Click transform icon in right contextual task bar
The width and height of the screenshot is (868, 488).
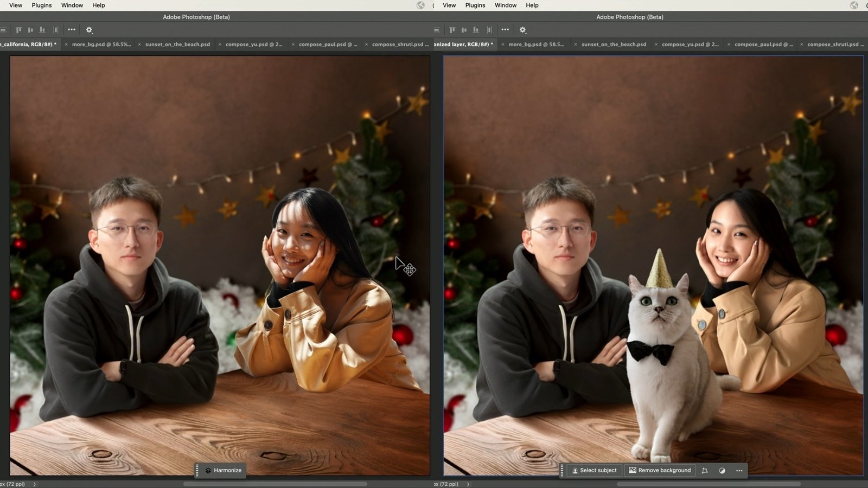point(705,471)
